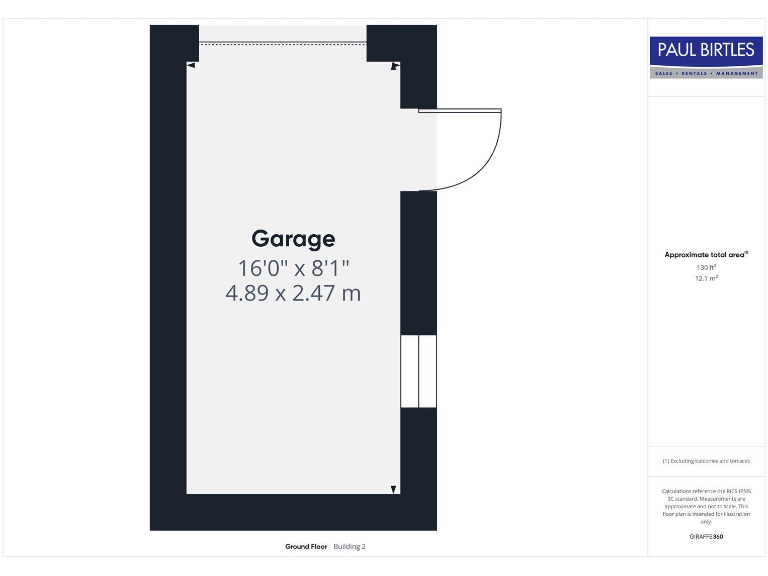
Task: Click the garage door opening at top
Action: [x=283, y=42]
